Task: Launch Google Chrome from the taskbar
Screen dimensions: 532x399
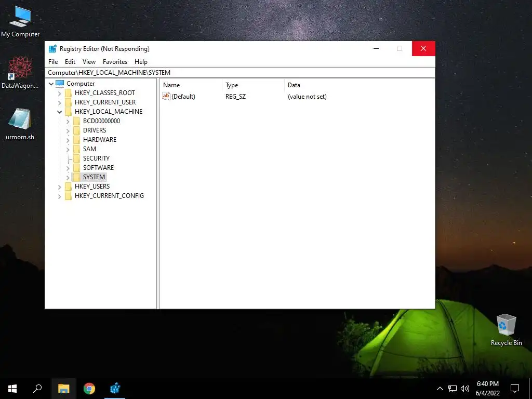Action: (x=89, y=389)
